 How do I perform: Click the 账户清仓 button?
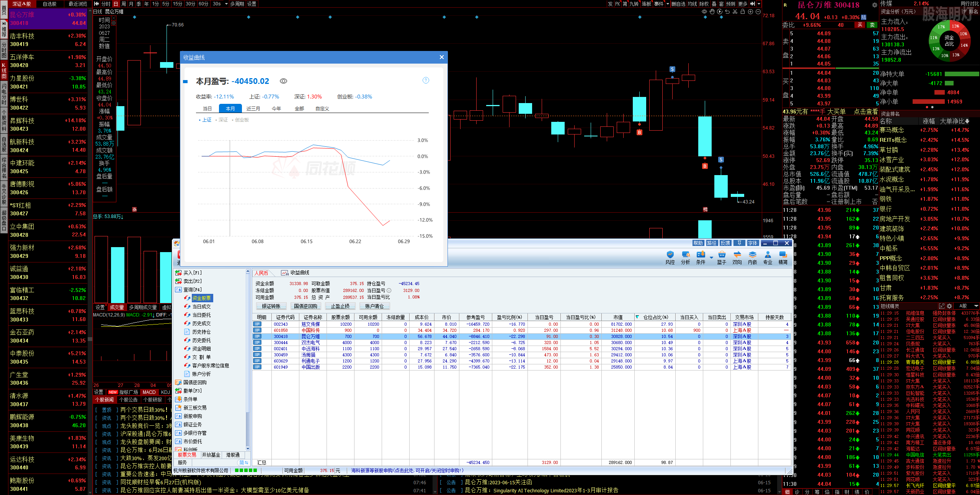[374, 306]
